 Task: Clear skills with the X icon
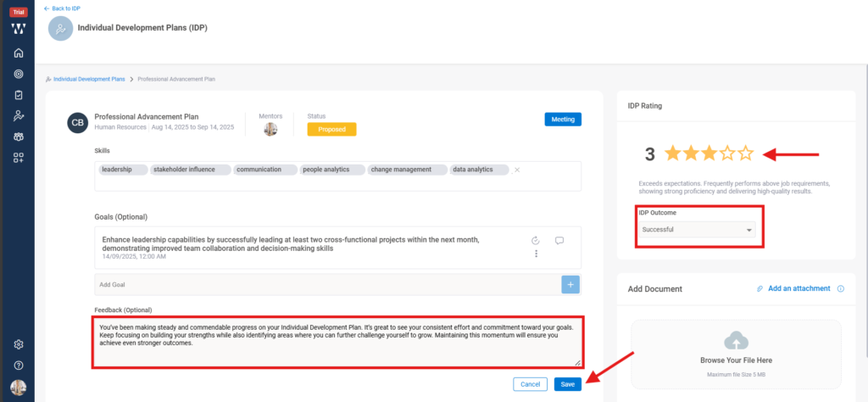(517, 170)
